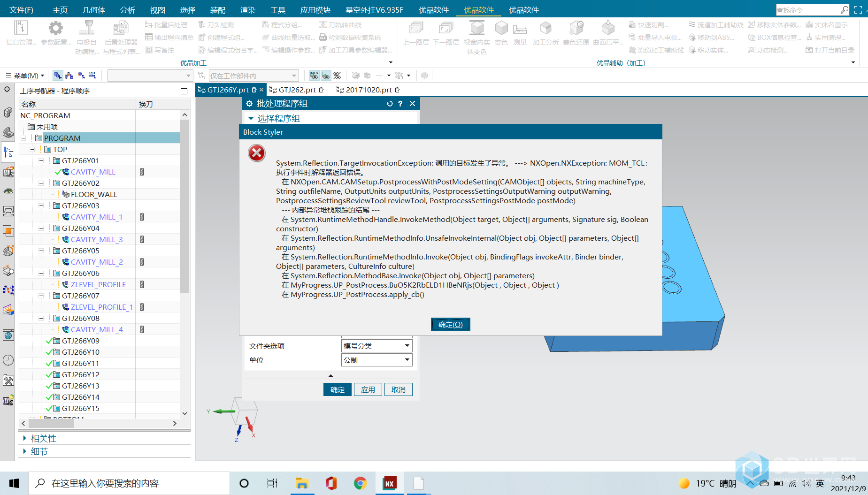Toggle the Geometry View button
The width and height of the screenshot is (868, 495).
pos(81,76)
